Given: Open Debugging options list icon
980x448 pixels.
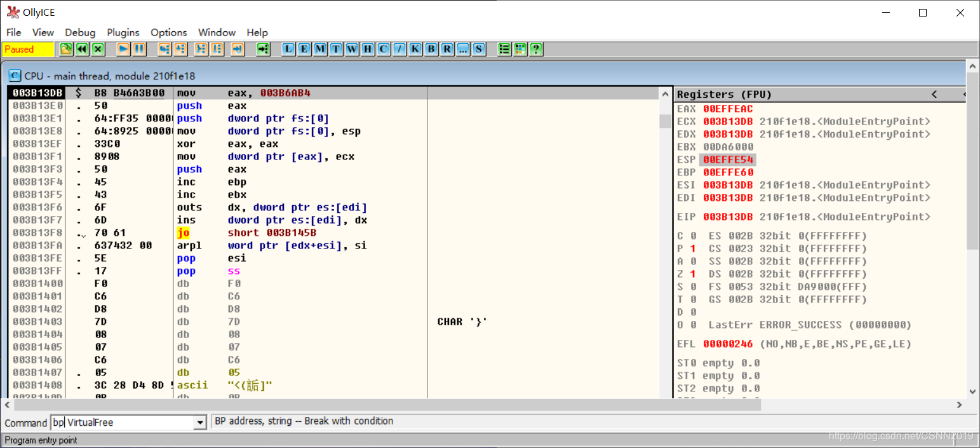Looking at the screenshot, I should pyautogui.click(x=505, y=49).
